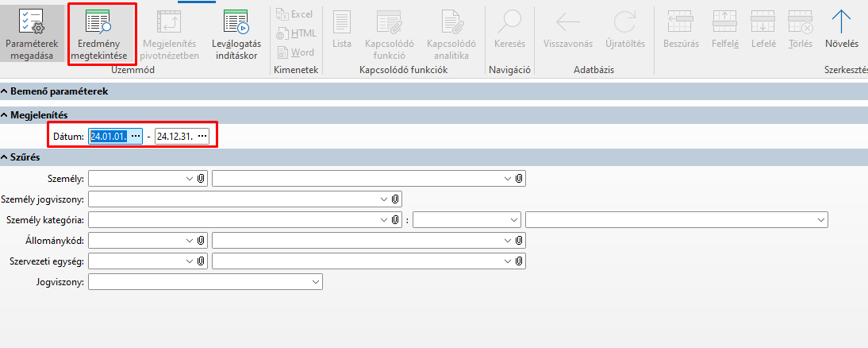Open the Személy jogviszony dropdown

click(x=385, y=199)
